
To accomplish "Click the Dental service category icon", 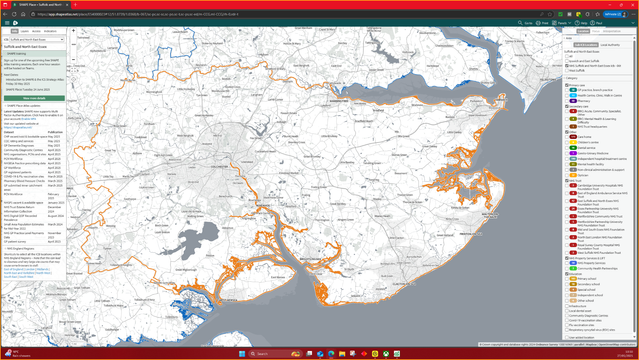I will click(x=573, y=148).
